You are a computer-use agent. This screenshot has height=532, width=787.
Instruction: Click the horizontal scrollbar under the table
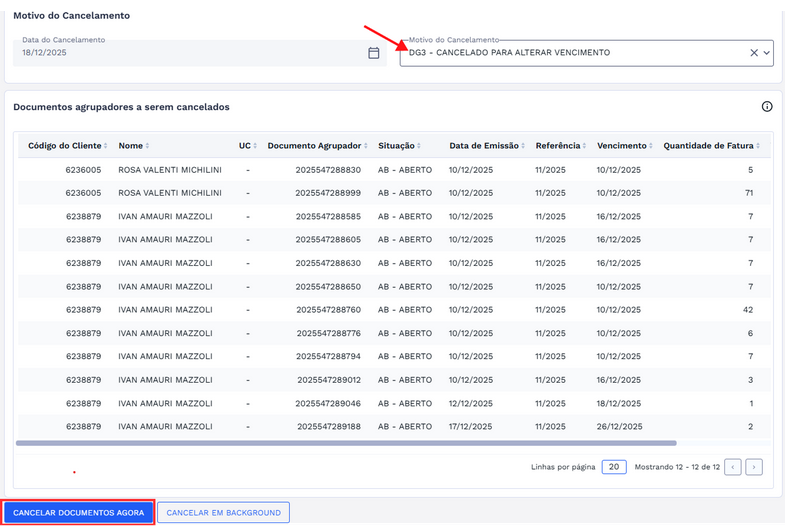(346, 442)
